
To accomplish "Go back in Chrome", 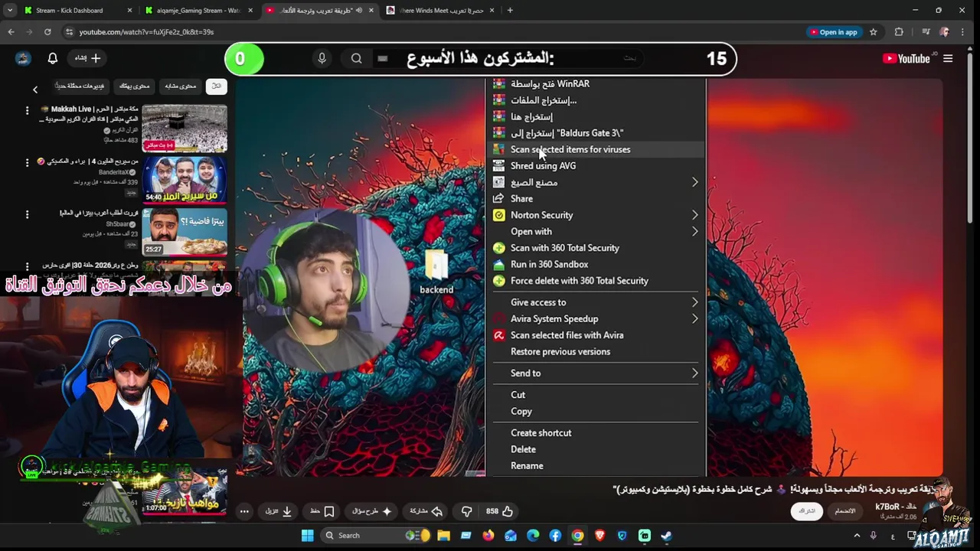I will pos(11,32).
